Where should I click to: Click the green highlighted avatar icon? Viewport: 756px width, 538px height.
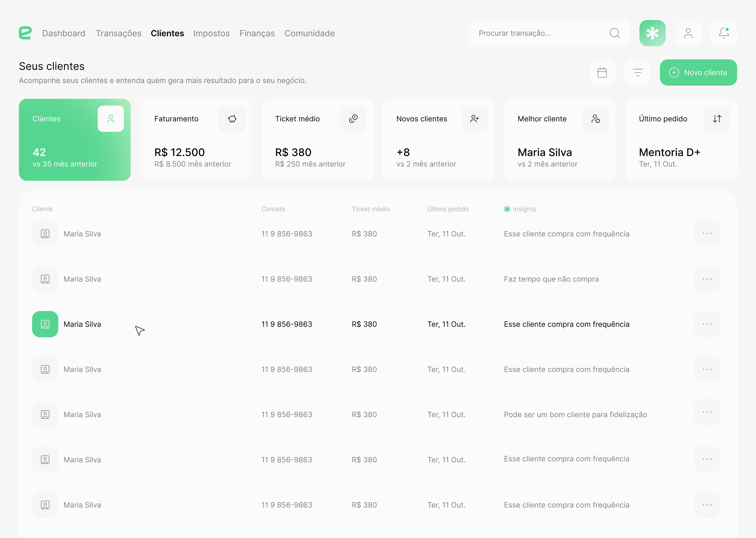click(x=45, y=324)
